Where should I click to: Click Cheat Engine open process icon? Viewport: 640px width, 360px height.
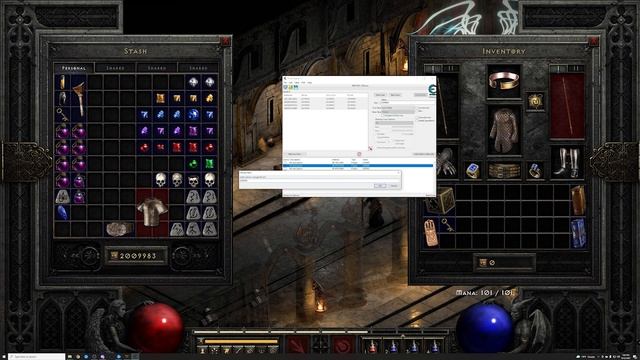point(286,87)
